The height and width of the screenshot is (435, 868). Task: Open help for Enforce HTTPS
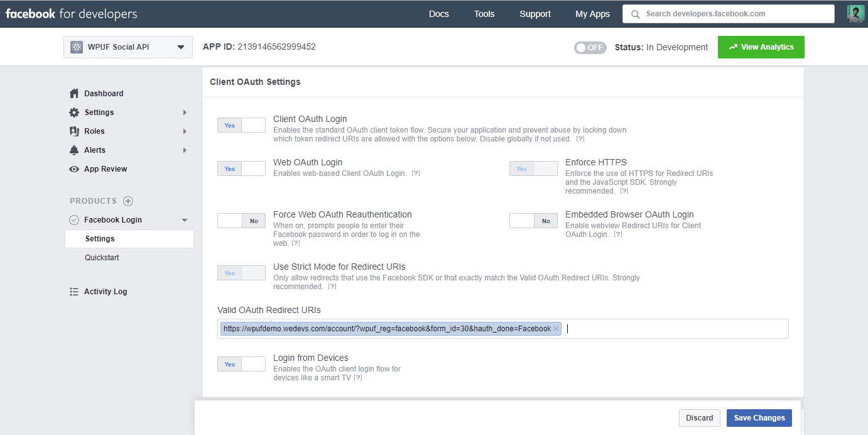pyautogui.click(x=624, y=191)
